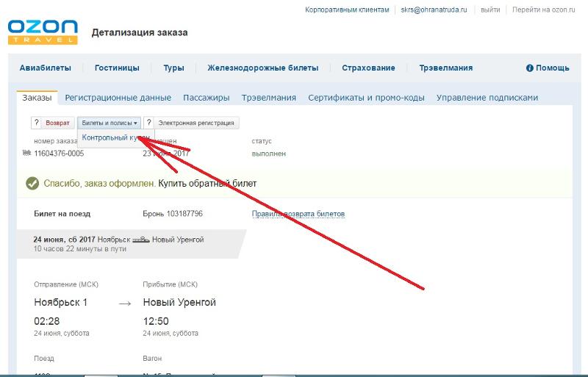This screenshot has height=377, width=588.
Task: Open the Управление подписками tab
Action: [x=487, y=98]
